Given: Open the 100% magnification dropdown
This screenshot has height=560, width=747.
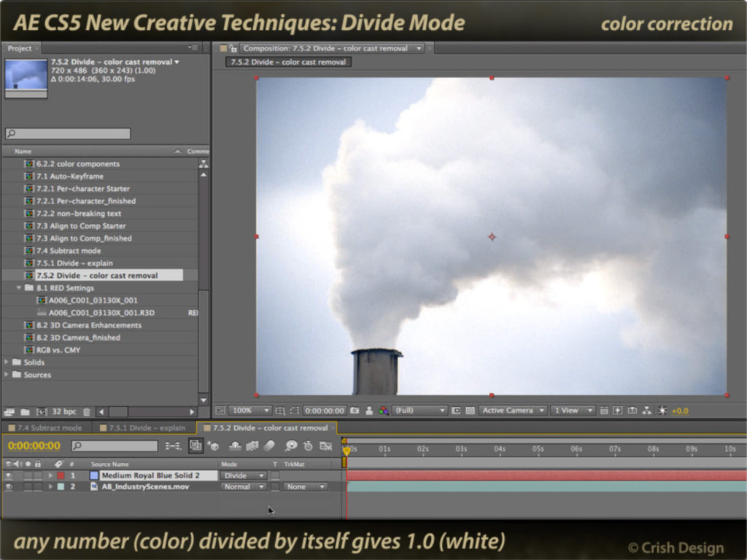Looking at the screenshot, I should pos(249,411).
